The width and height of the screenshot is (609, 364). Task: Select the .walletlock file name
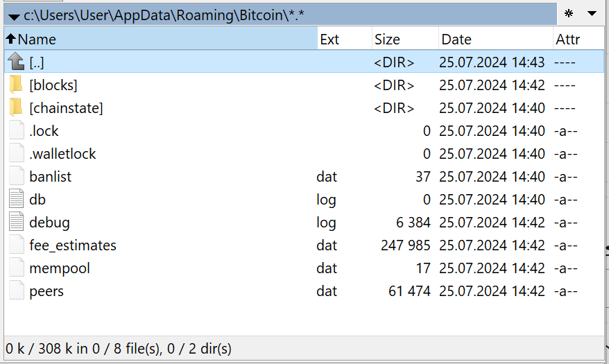(62, 154)
